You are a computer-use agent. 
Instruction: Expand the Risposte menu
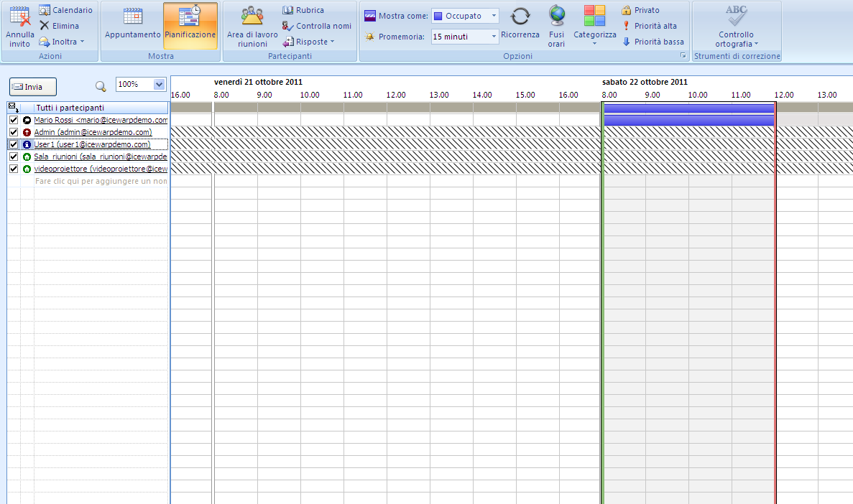tap(308, 42)
